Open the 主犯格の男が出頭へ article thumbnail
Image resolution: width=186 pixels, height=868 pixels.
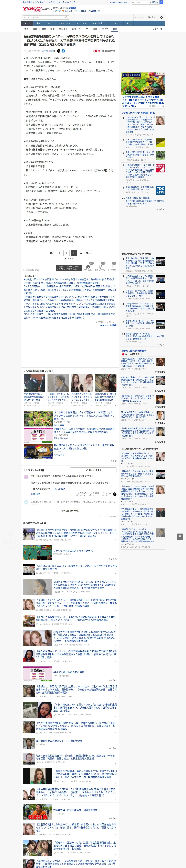(x=34, y=383)
